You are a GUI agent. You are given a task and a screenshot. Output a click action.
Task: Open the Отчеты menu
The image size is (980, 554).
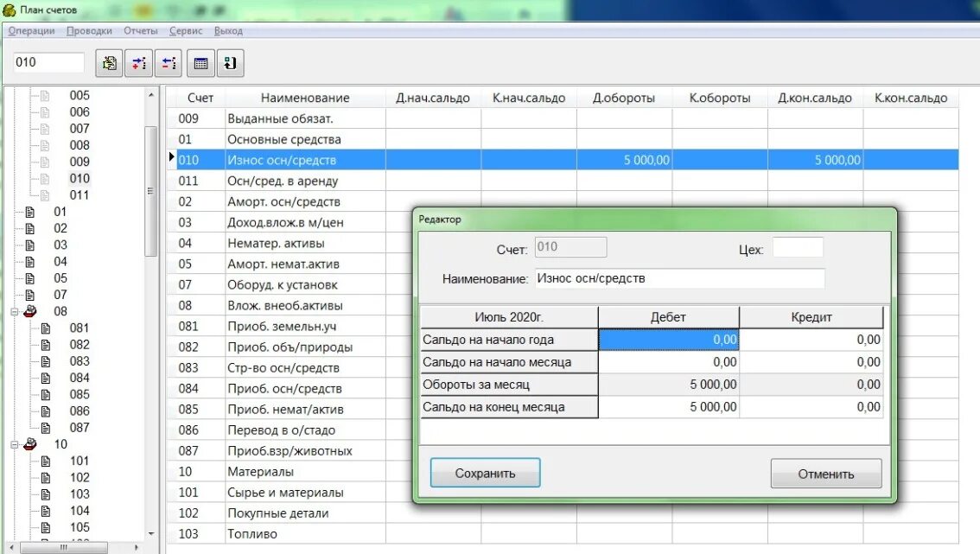click(141, 30)
